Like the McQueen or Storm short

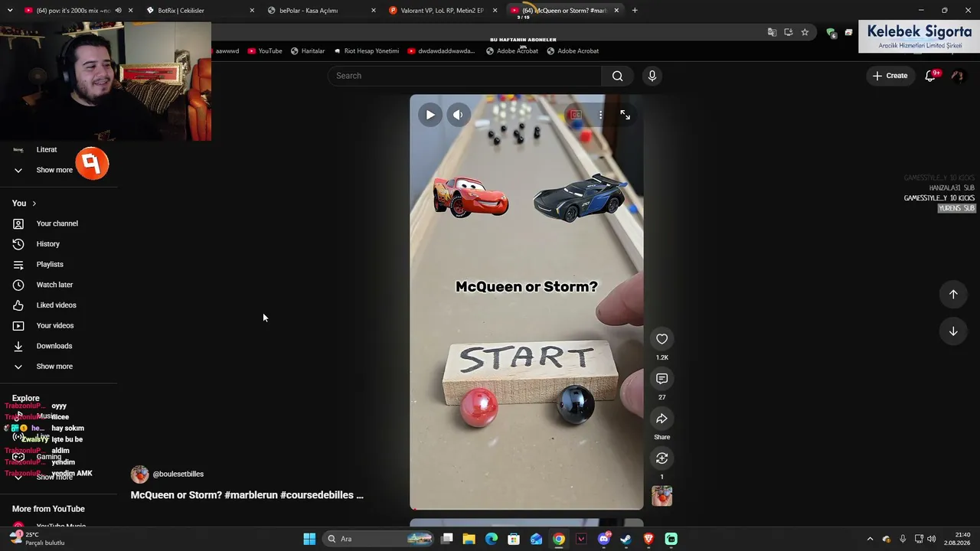tap(662, 339)
